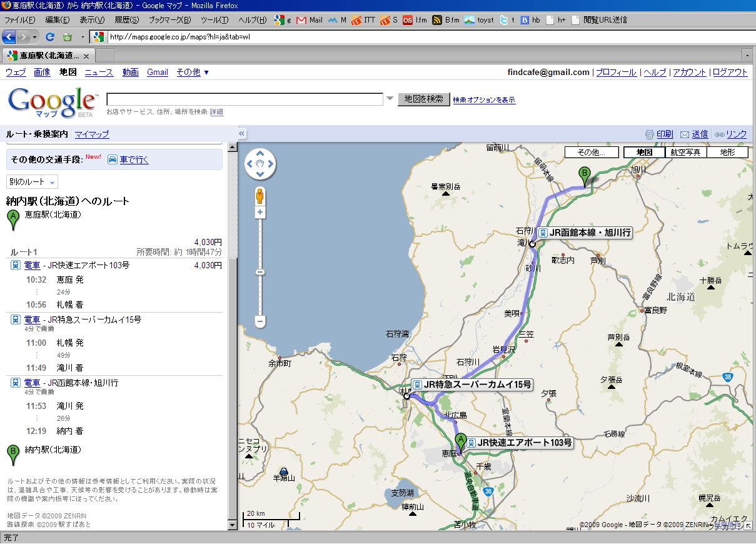Click the ログアウト link

tap(730, 73)
